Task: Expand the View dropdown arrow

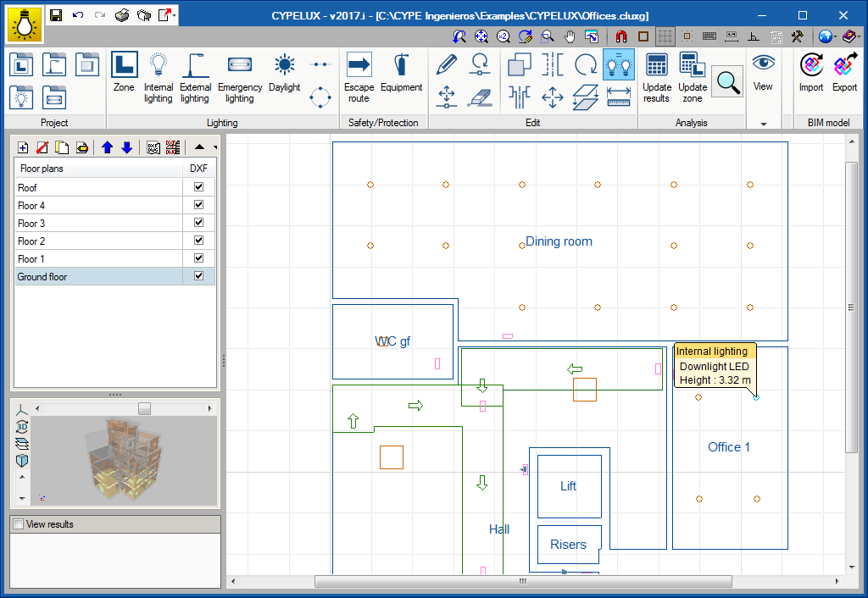Action: (763, 124)
